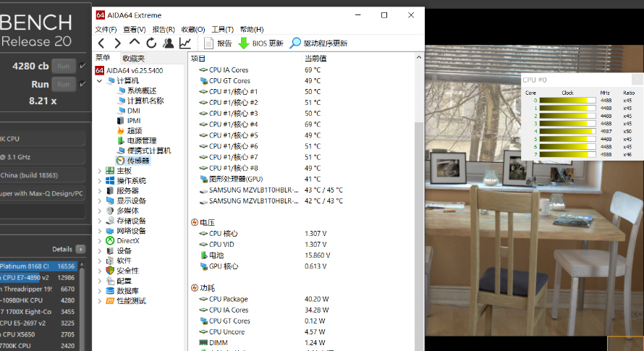Go forward with the AIDA64 forward arrow
644x351 pixels.
click(117, 43)
